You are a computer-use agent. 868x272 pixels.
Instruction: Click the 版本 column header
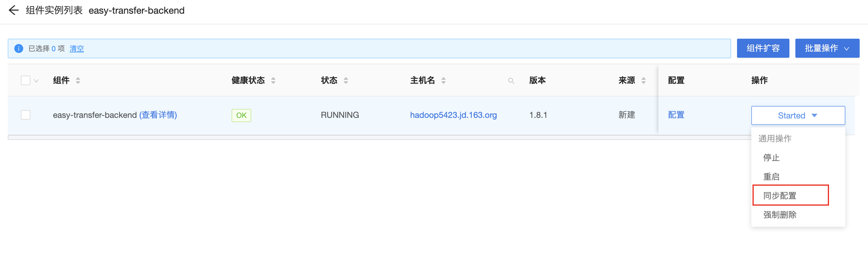(x=538, y=80)
